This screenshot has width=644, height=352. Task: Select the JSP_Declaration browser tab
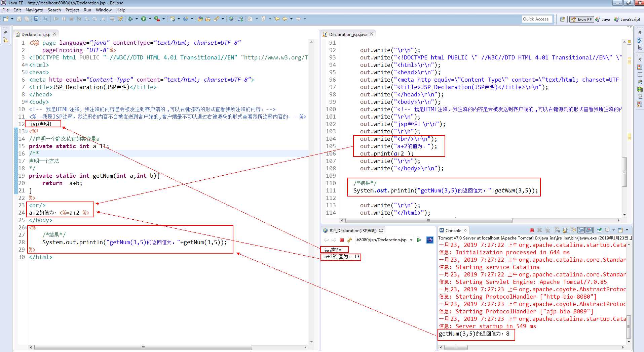click(x=352, y=230)
